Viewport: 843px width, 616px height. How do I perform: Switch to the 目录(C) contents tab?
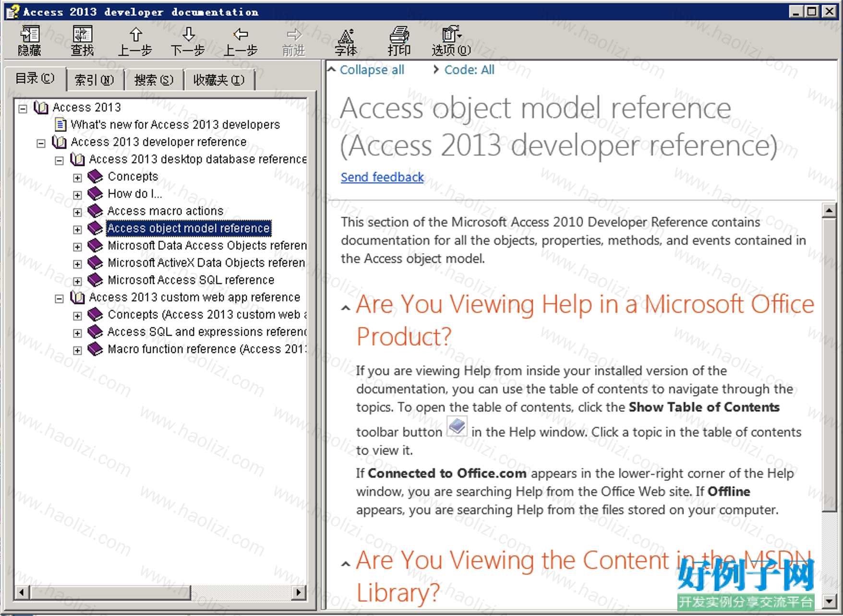pos(35,79)
